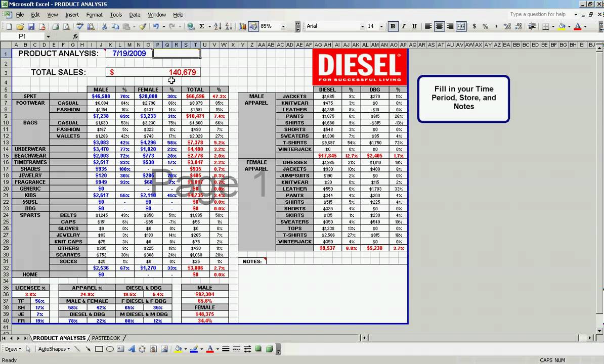Toggle the Select Objects pointer tool
604x364 pixels.
[28, 349]
